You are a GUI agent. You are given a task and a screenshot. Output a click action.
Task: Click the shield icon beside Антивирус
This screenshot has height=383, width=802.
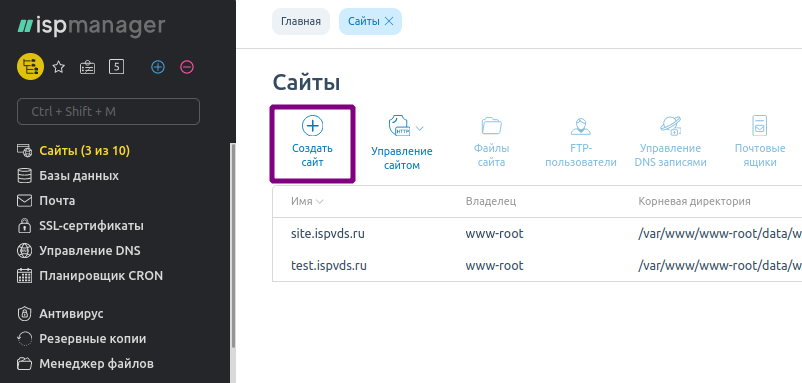(24, 313)
